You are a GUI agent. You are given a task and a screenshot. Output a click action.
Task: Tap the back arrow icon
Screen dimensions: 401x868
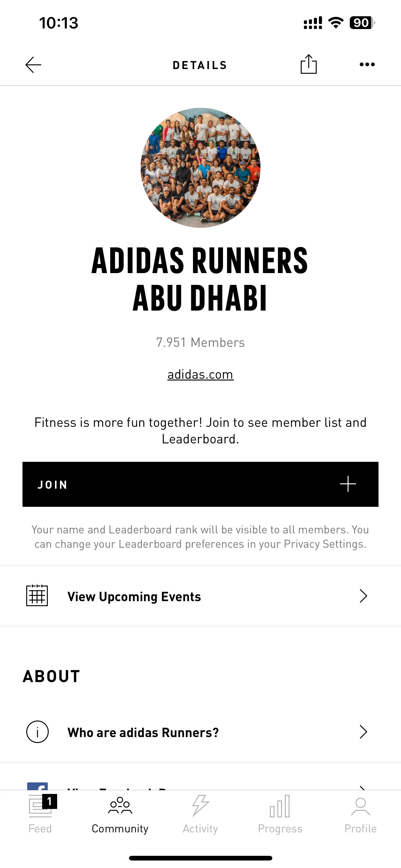pos(33,65)
